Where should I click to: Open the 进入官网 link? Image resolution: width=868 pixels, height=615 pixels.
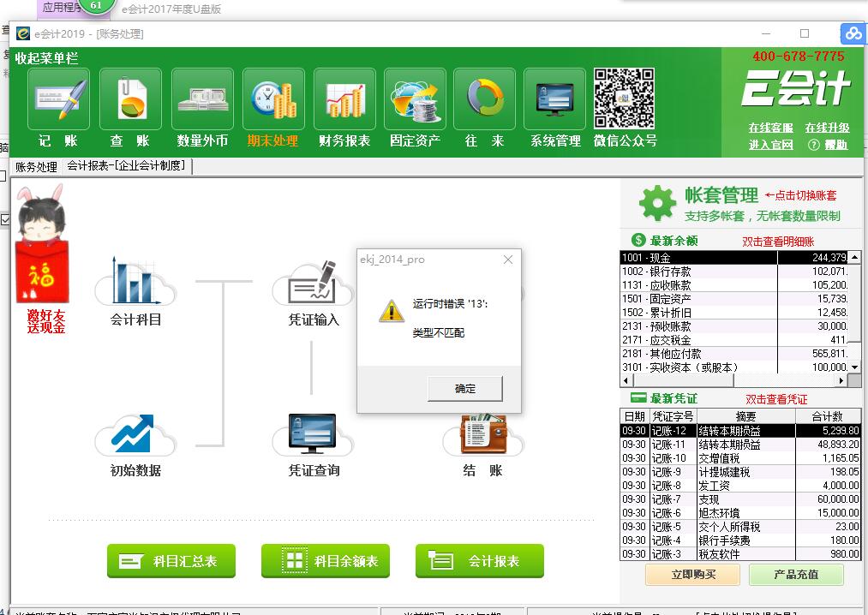click(770, 145)
